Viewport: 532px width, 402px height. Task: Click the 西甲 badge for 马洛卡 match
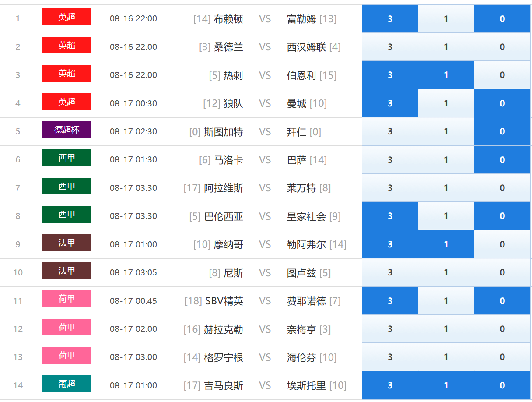click(x=67, y=158)
